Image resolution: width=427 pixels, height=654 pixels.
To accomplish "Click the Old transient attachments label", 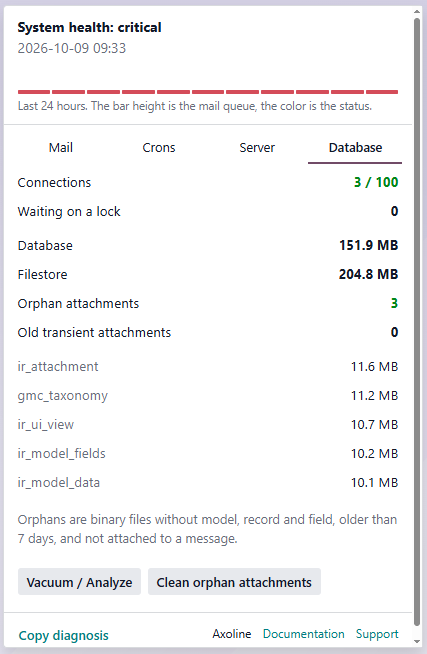I will [x=94, y=332].
